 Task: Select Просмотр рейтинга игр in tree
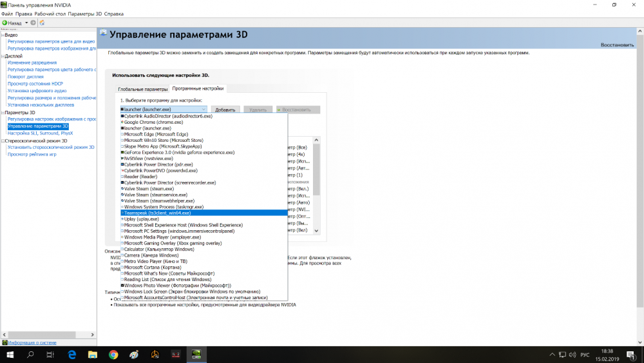32,155
